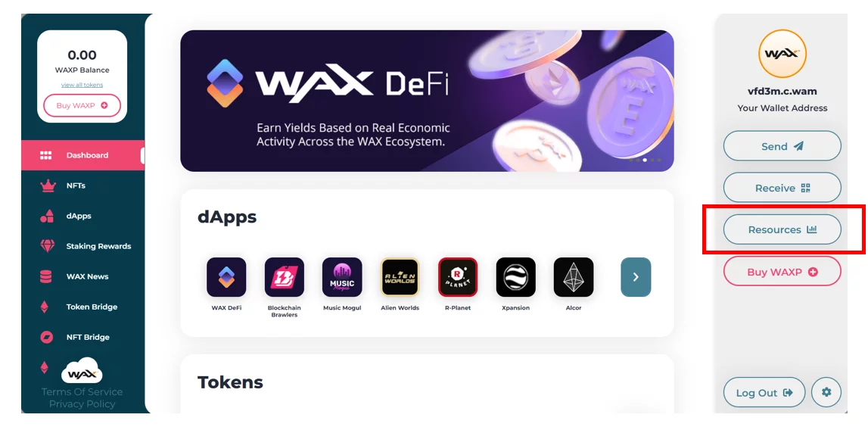Open the Xpansion dApp icon

click(x=516, y=277)
